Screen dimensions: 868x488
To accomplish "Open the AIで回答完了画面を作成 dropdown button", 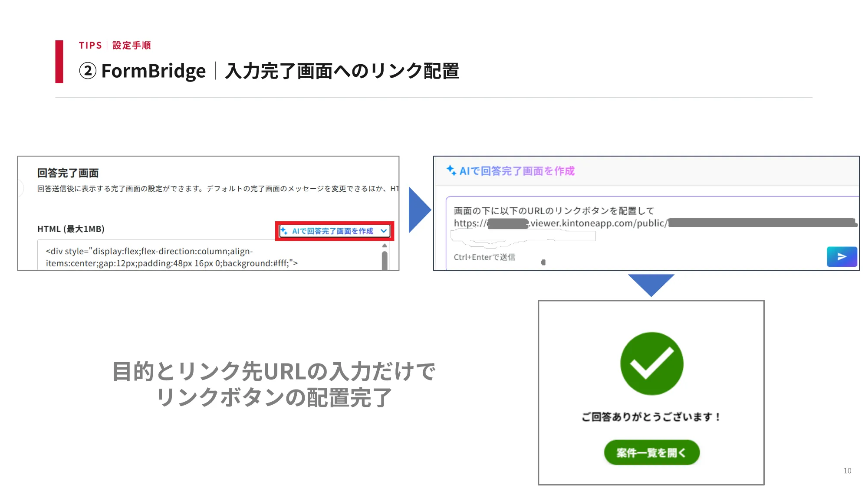I will point(334,231).
